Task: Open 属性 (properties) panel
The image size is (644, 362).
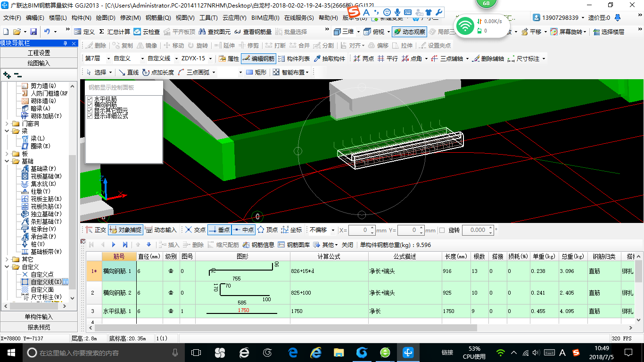Action: tap(229, 58)
